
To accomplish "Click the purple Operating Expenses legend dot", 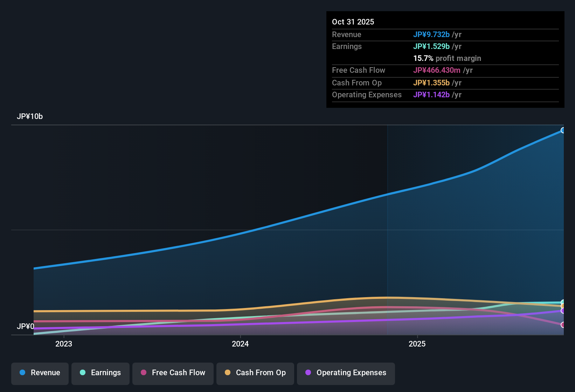I will point(308,373).
